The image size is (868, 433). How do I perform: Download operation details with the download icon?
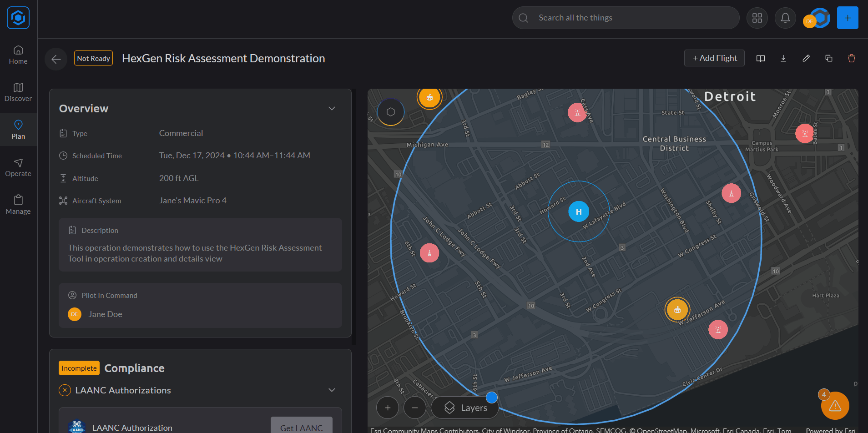click(x=783, y=58)
